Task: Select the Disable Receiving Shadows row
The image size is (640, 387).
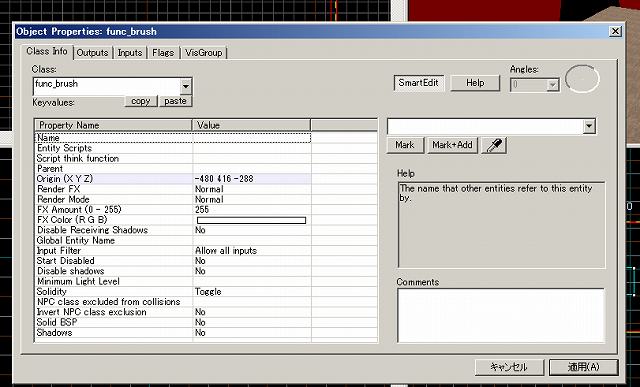Action: (173, 230)
